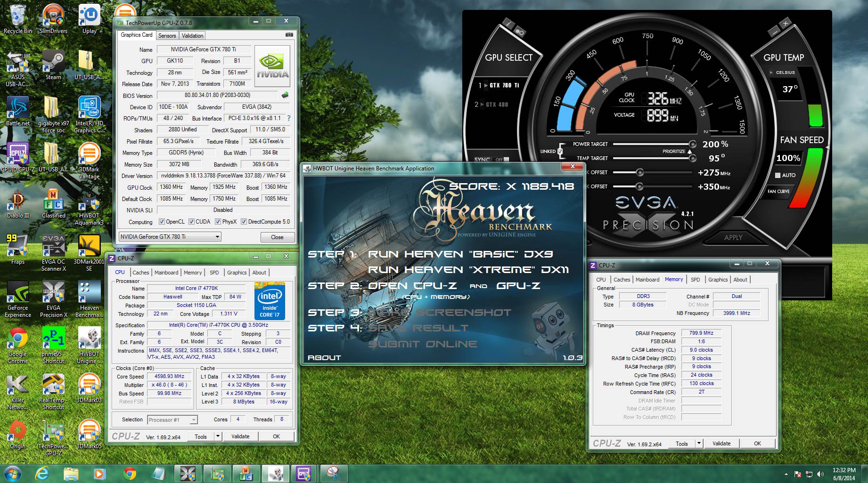The height and width of the screenshot is (483, 868).
Task: Click Run Heaven "Xtreme" DX11 step
Action: (468, 270)
